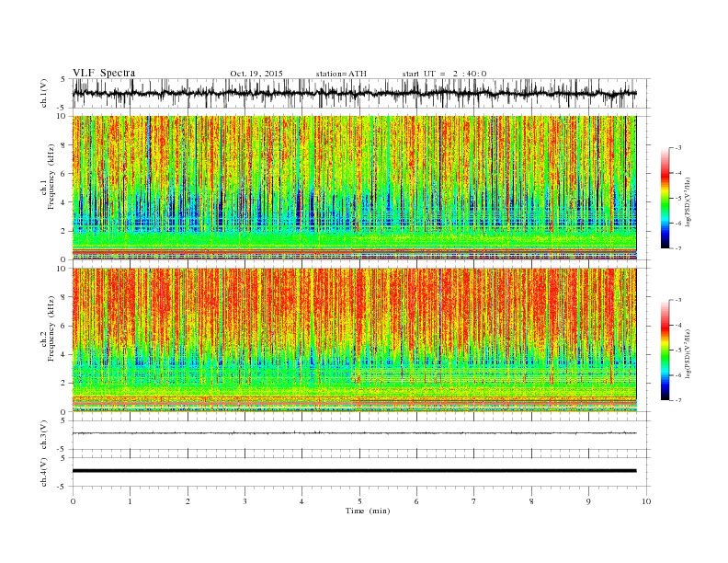Click the "ch.2 Frequency (kHz)" axis label
Image resolution: width=728 pixels, height=563 pixels.
tap(47, 329)
